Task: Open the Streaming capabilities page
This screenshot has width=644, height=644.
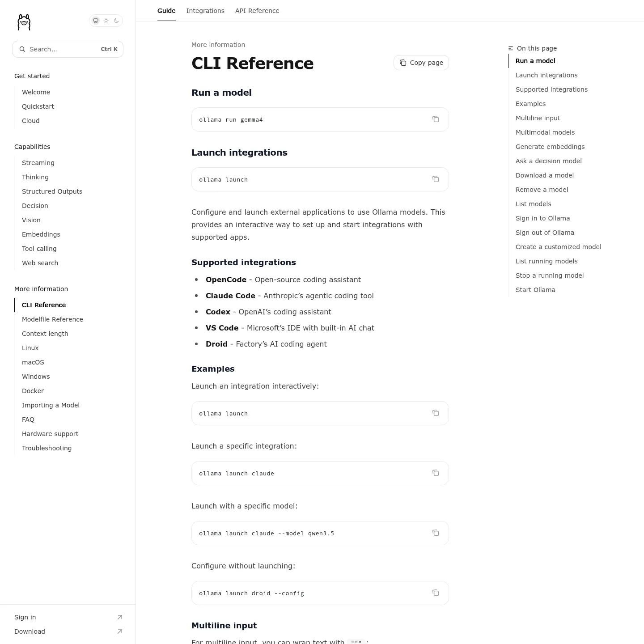Action: 38,163
